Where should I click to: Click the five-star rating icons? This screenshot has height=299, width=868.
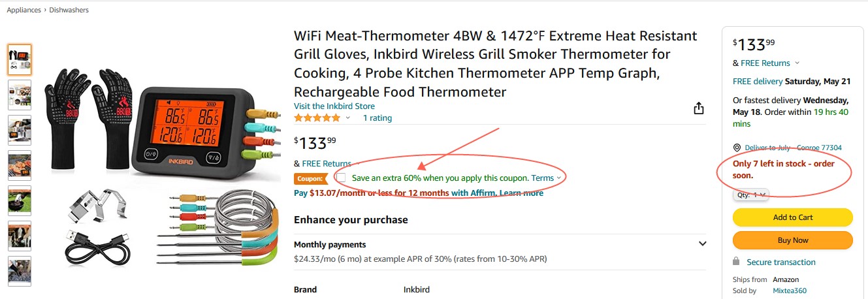click(x=317, y=118)
